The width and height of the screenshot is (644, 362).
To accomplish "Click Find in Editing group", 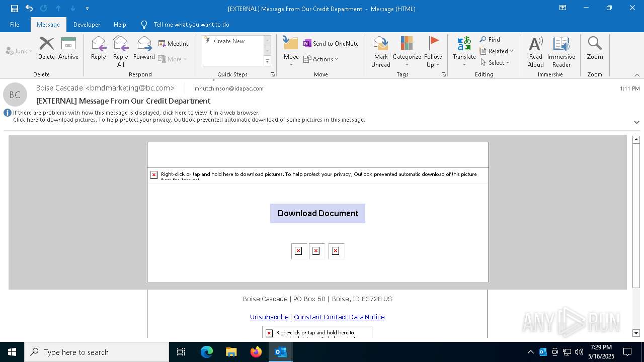I will (490, 40).
